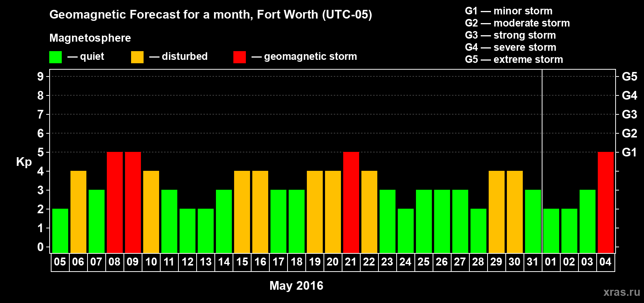Click the red geomagnetic storm legend swatch
Viewport: 644px width, 303px height.
[239, 57]
